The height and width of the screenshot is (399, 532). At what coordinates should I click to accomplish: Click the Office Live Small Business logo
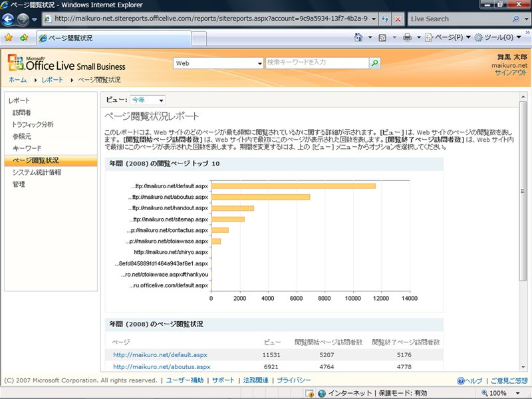(x=66, y=63)
